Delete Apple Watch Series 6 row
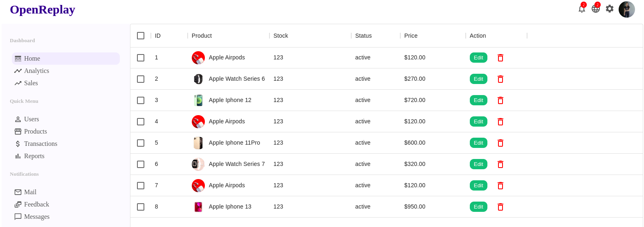This screenshot has width=644, height=227. [500, 79]
